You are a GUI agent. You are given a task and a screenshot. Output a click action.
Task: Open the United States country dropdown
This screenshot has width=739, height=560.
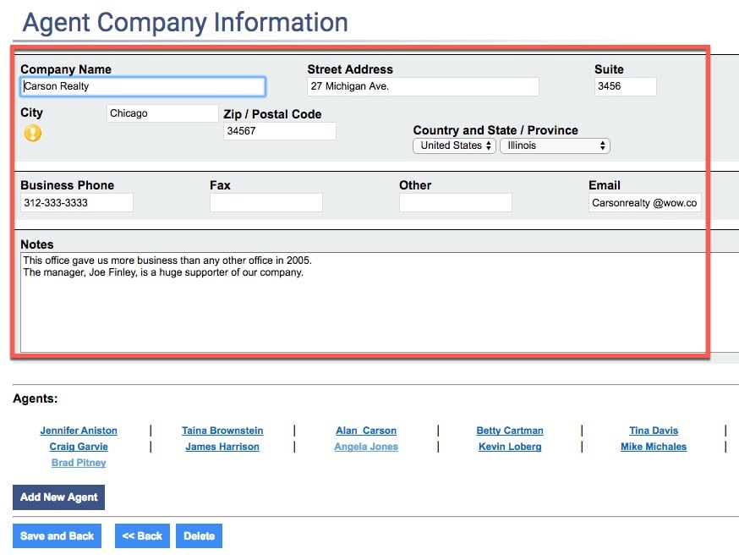pyautogui.click(x=454, y=145)
